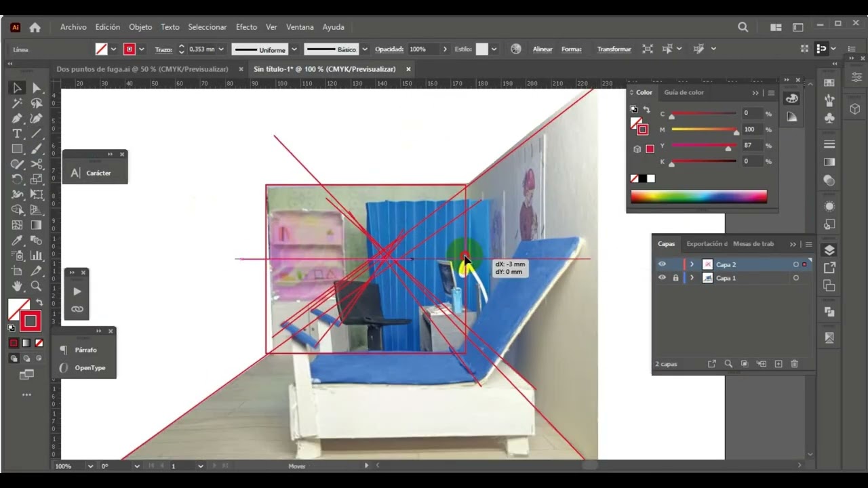Toggle visibility of Capa 2 layer
The height and width of the screenshot is (488, 868).
(x=662, y=264)
